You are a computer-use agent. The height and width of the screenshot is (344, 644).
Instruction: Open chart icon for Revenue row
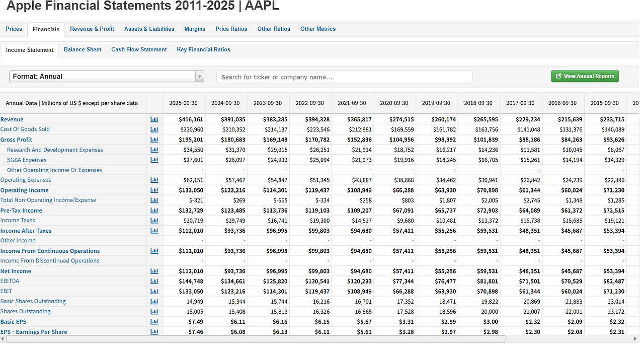(154, 119)
